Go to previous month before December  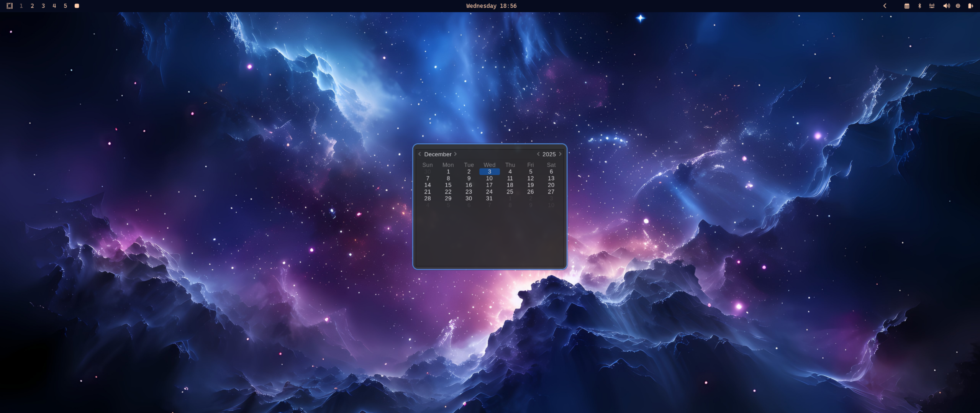pos(420,154)
